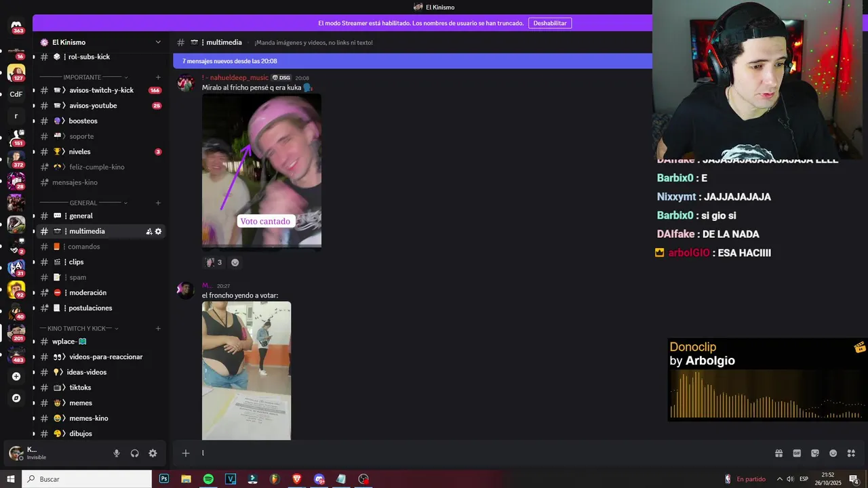868x488 pixels.
Task: Click attach file plus button in message bar
Action: [x=186, y=453]
